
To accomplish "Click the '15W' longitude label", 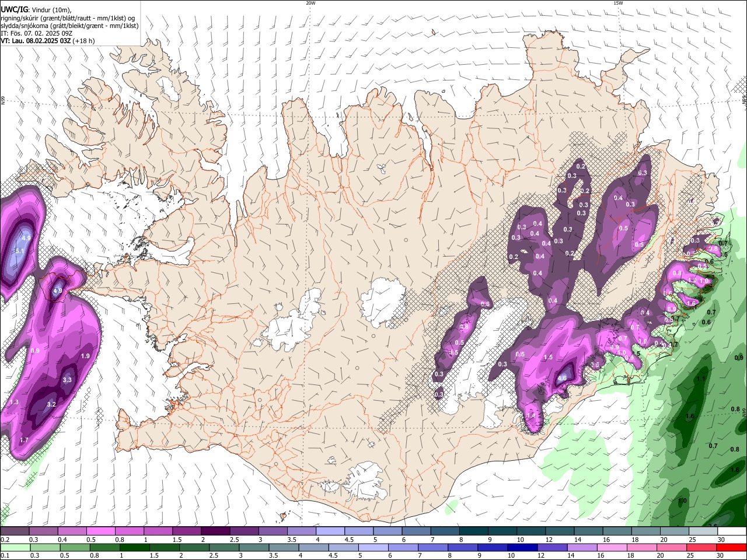I will point(618,3).
